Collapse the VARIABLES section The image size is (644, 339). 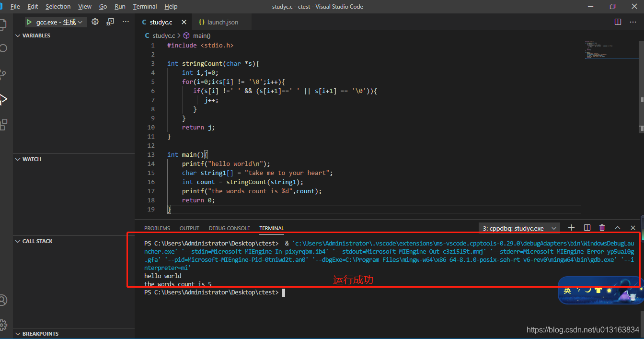click(x=33, y=35)
